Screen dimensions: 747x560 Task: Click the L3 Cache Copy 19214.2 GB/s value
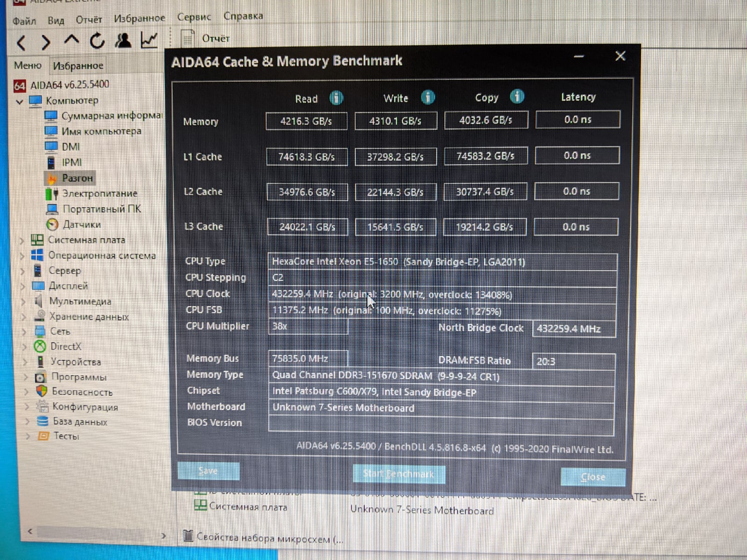484,227
